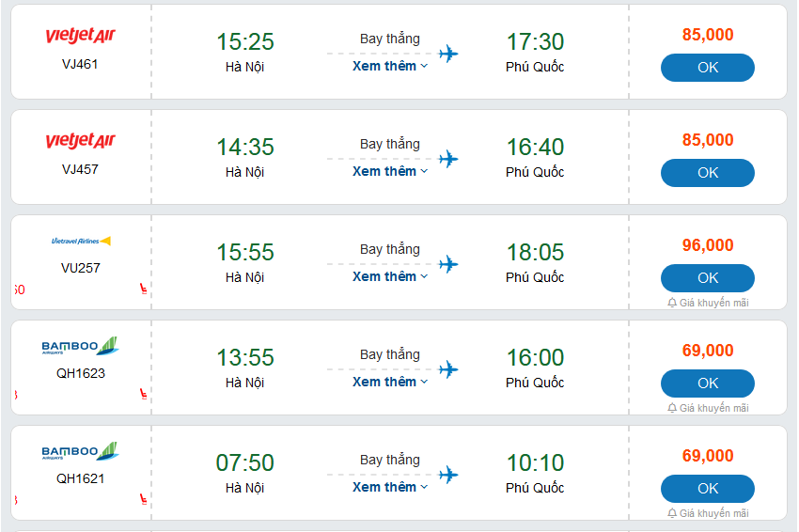
Task: Click the bell icon on the QH1621 flight
Action: tap(672, 513)
